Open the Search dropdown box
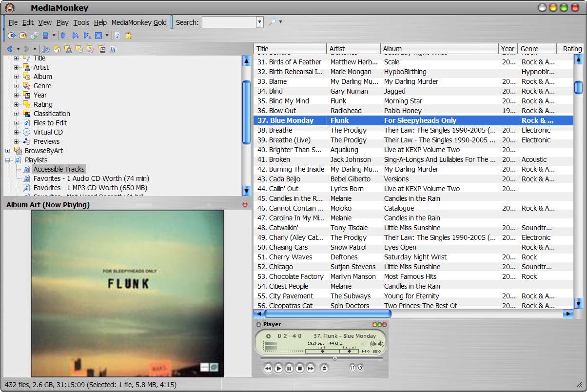Screen dimensions: 587x392 click(x=259, y=22)
